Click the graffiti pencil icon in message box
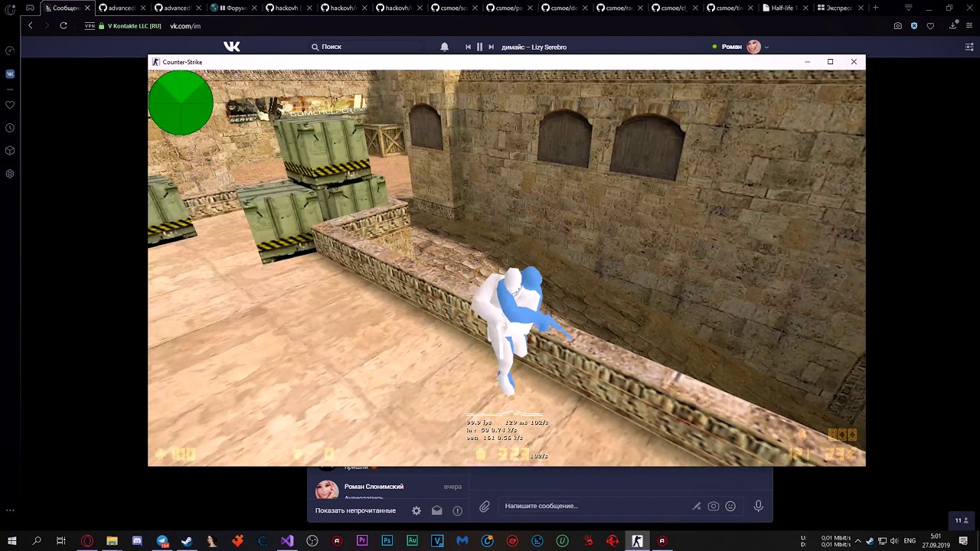This screenshot has width=980, height=551. 697,506
